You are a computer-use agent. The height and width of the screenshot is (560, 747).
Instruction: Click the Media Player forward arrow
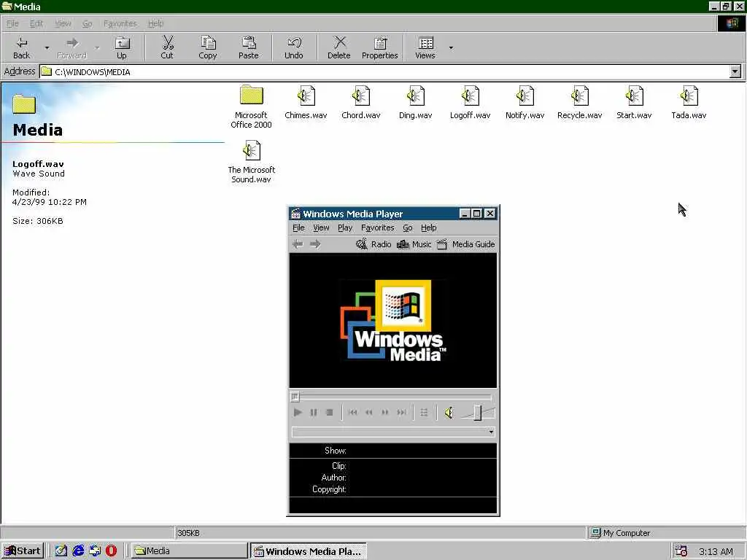pyautogui.click(x=315, y=244)
